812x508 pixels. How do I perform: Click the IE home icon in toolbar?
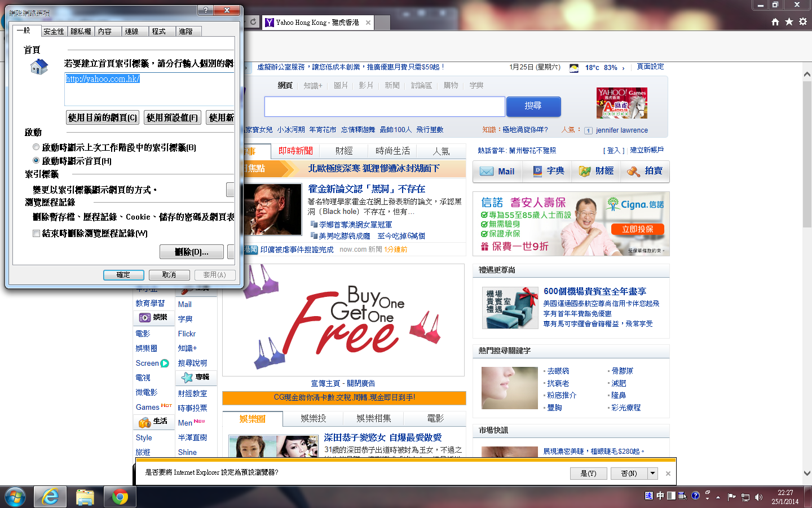pos(775,21)
